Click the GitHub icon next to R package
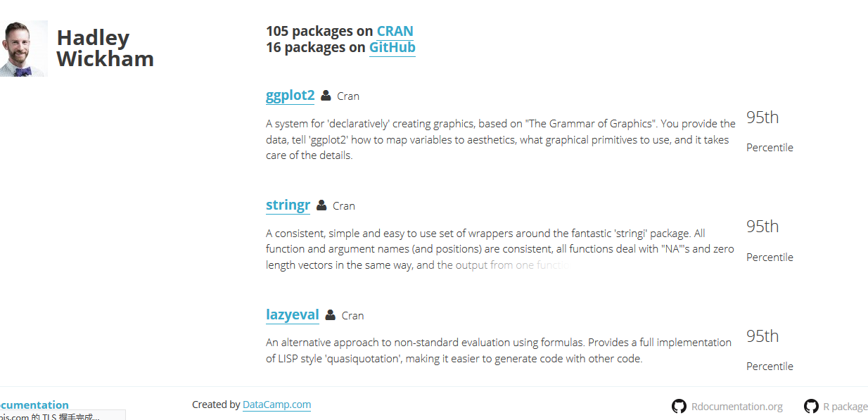The height and width of the screenshot is (420, 868). click(x=811, y=406)
